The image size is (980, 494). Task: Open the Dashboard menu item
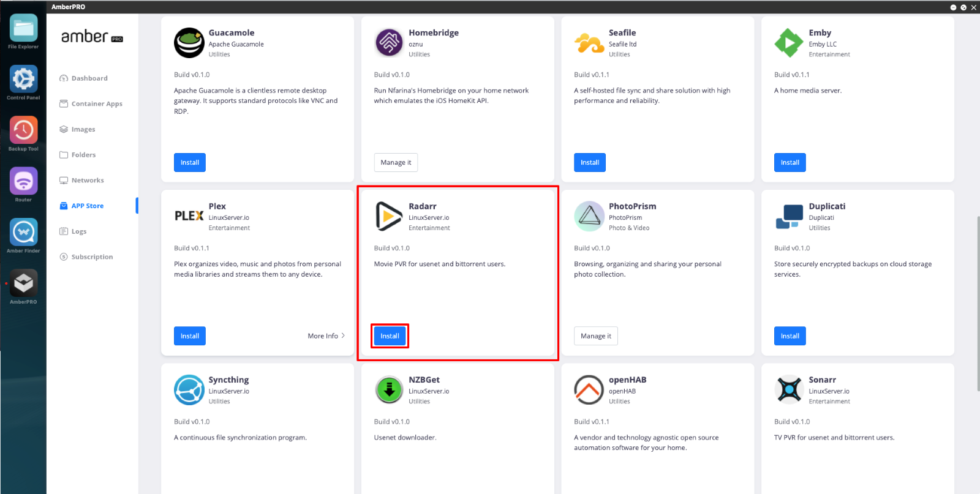[89, 78]
